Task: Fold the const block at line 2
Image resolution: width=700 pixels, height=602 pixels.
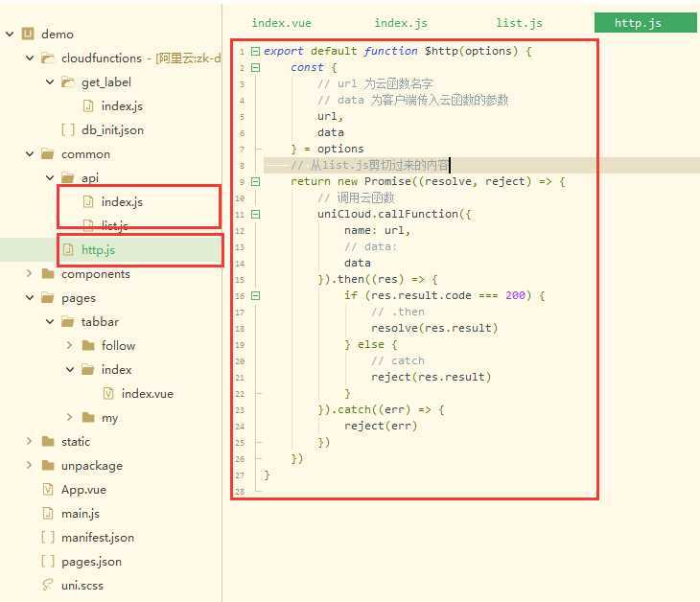Action: point(255,68)
